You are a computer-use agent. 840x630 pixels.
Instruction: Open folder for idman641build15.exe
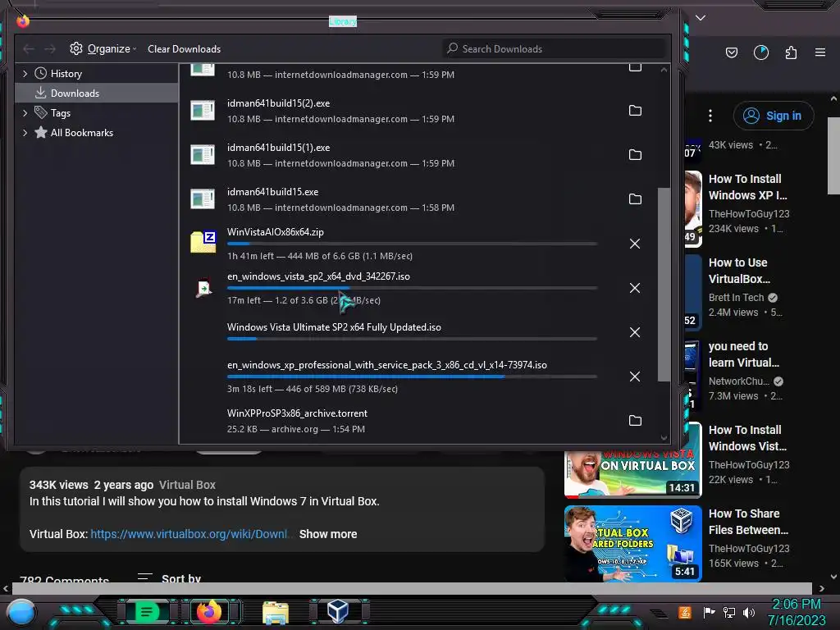tap(635, 199)
